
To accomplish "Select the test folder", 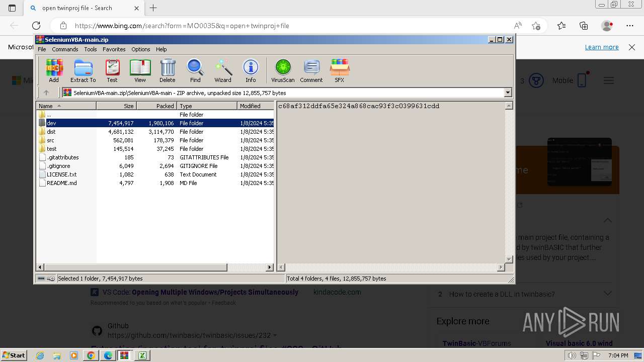I will (155, 149).
